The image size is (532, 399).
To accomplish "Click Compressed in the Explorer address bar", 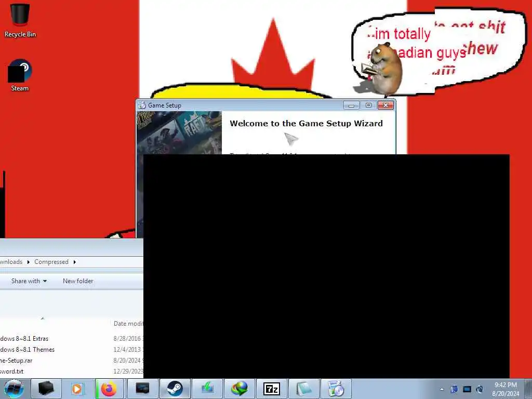I will [x=51, y=262].
